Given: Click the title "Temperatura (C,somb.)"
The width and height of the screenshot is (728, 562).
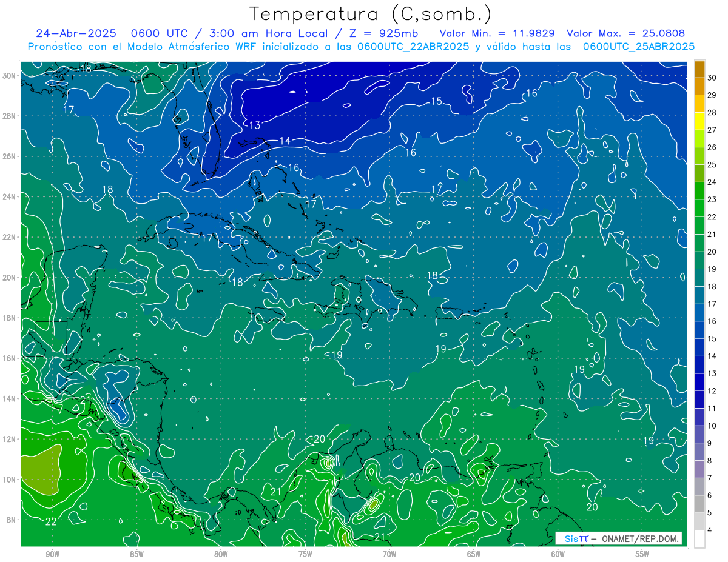Looking at the screenshot, I should pos(371,13).
